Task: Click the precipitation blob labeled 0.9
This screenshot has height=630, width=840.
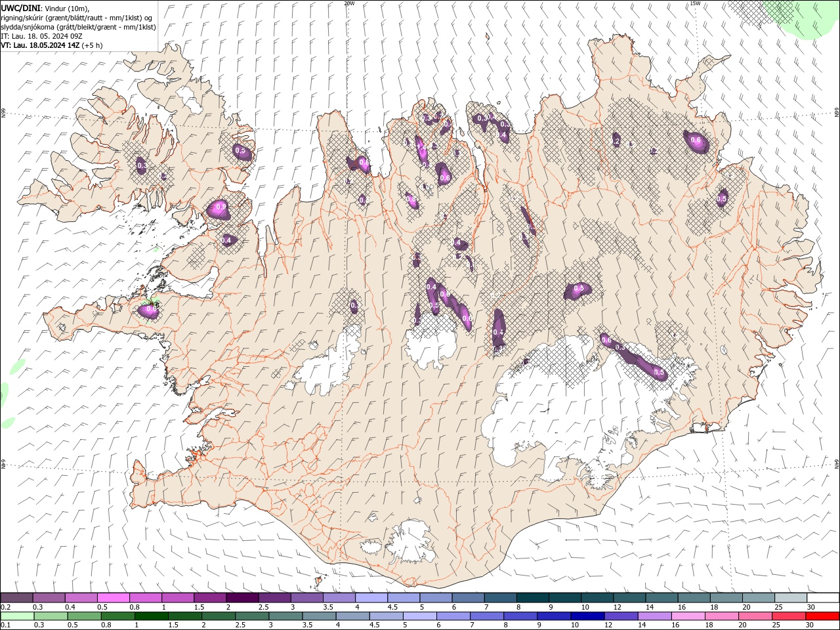Action: point(219,209)
